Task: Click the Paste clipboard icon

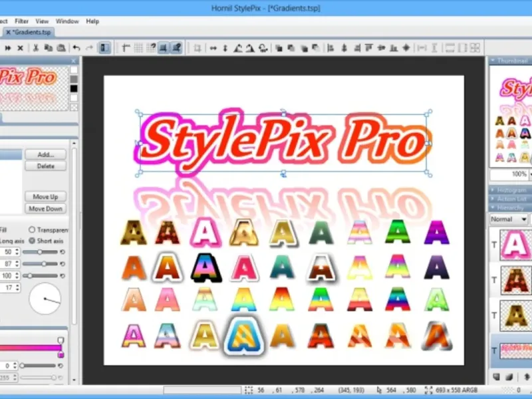Action: click(61, 48)
